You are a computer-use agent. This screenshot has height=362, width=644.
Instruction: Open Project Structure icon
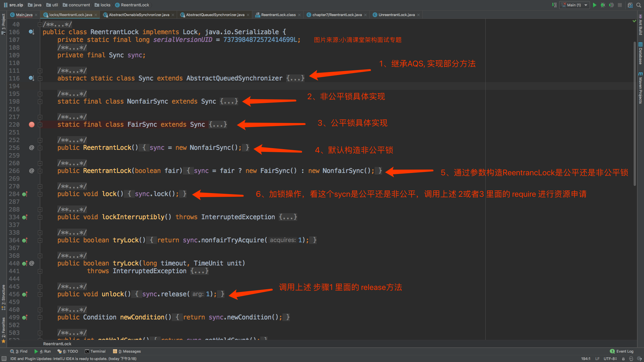click(630, 5)
